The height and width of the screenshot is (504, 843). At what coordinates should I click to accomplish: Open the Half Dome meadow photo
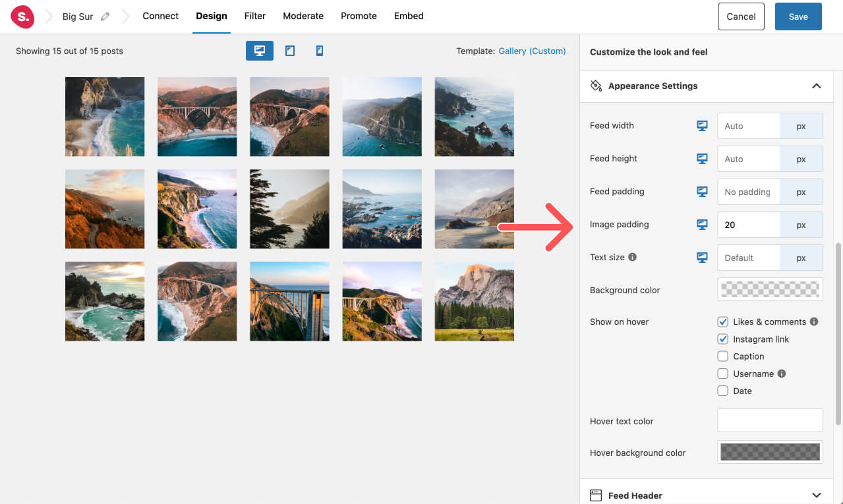(x=475, y=301)
